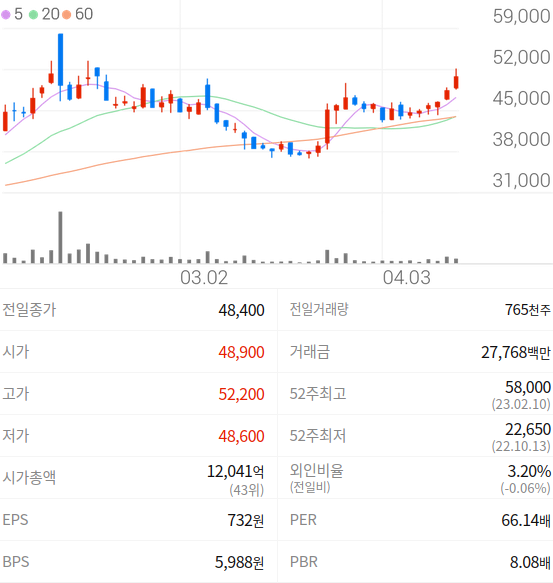Click the 45,000 price axis label
This screenshot has width=553, height=583.
click(x=521, y=99)
